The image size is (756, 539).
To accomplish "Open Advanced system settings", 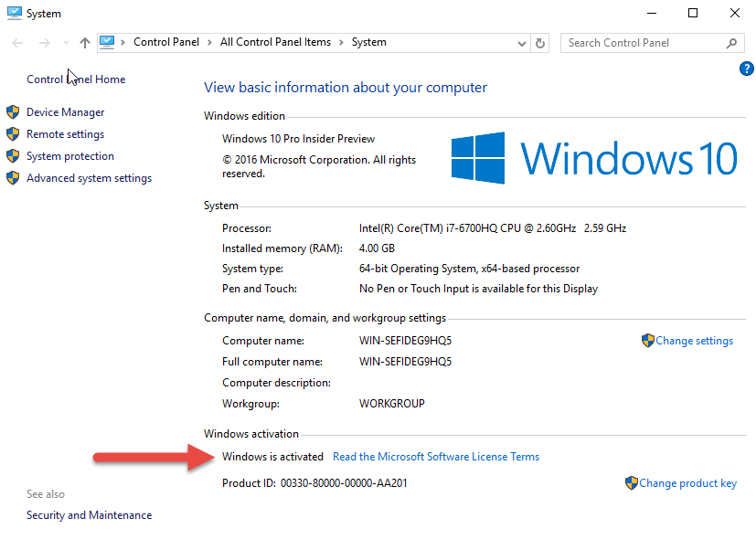I will (x=90, y=178).
